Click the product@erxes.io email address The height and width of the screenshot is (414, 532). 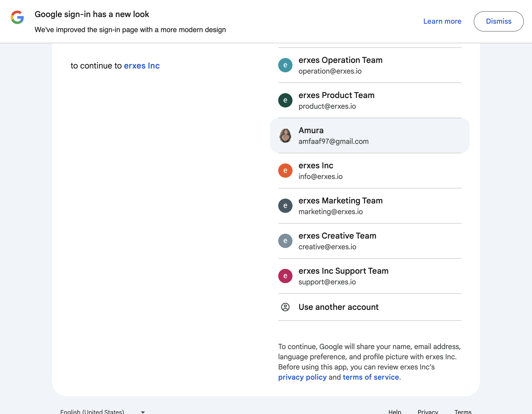pos(327,106)
